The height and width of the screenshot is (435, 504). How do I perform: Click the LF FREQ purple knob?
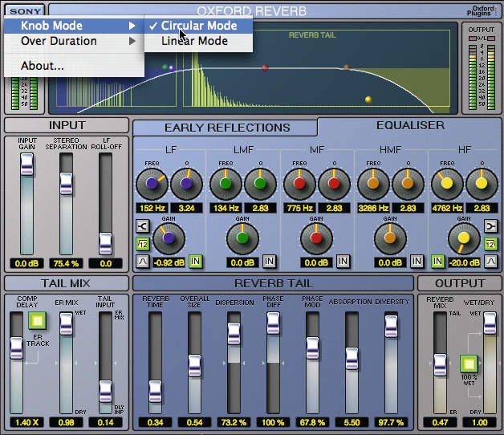click(x=152, y=184)
